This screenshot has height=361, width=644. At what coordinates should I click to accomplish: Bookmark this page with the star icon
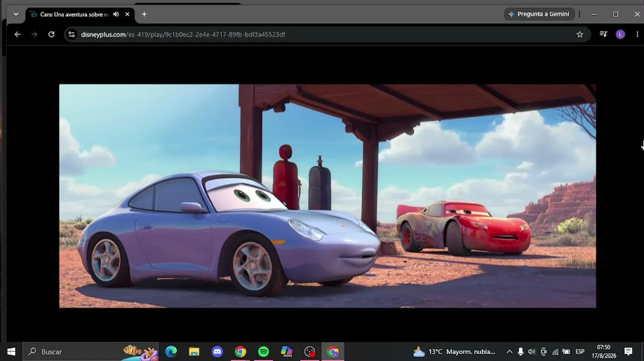click(x=580, y=34)
